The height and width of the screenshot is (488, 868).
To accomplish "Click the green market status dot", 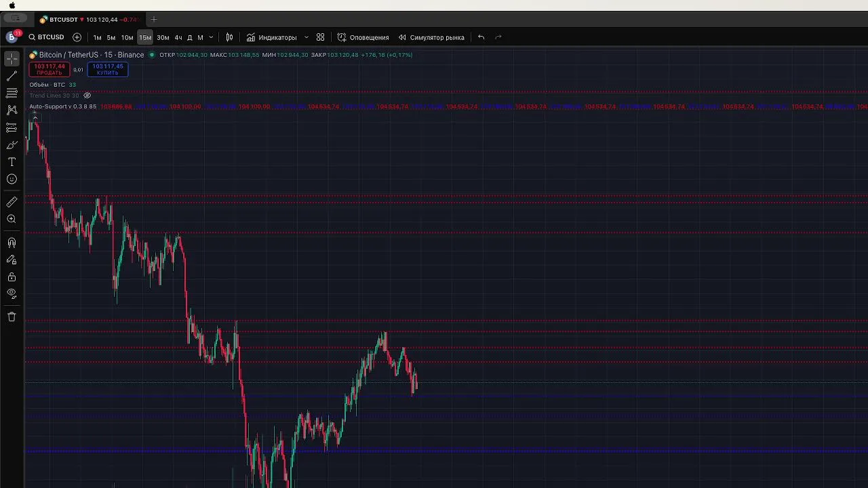I will tap(152, 55).
